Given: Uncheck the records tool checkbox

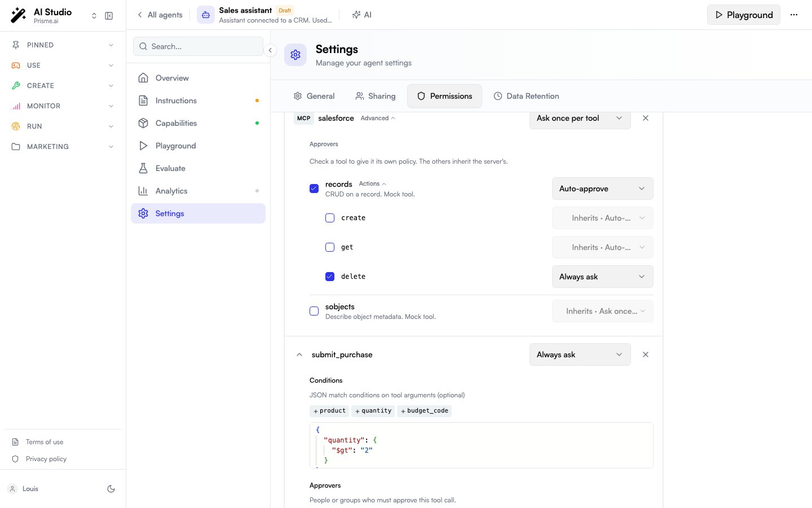Looking at the screenshot, I should [x=314, y=189].
